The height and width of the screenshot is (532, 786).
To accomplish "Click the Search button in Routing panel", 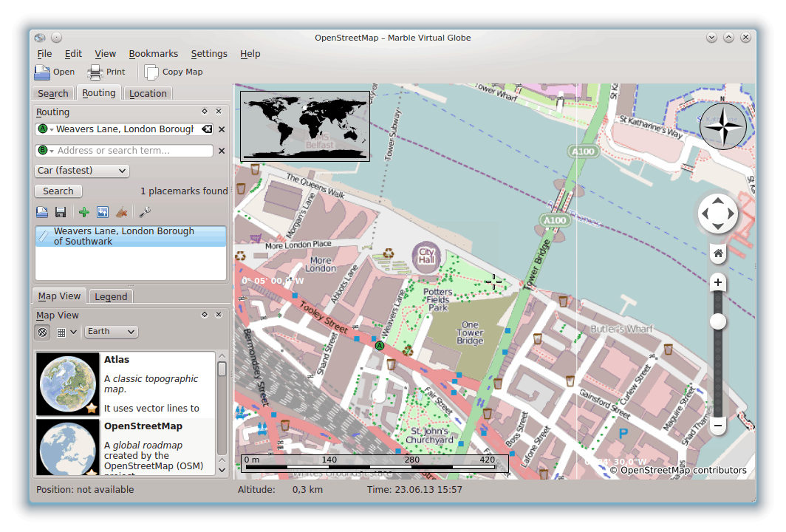I will (58, 191).
